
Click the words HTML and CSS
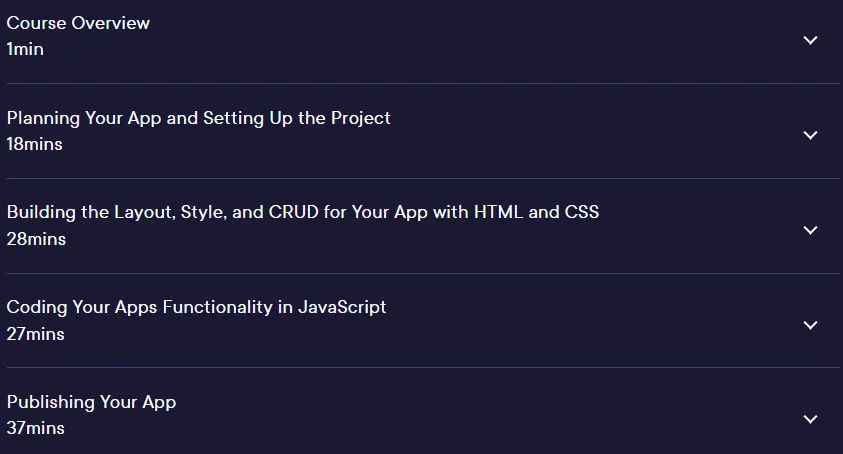(536, 212)
